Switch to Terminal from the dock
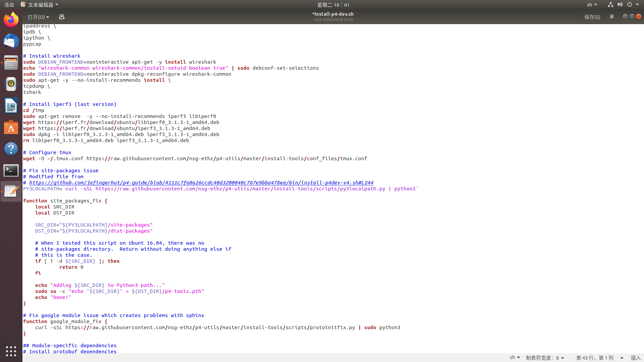This screenshot has height=362, width=644. click(x=11, y=170)
